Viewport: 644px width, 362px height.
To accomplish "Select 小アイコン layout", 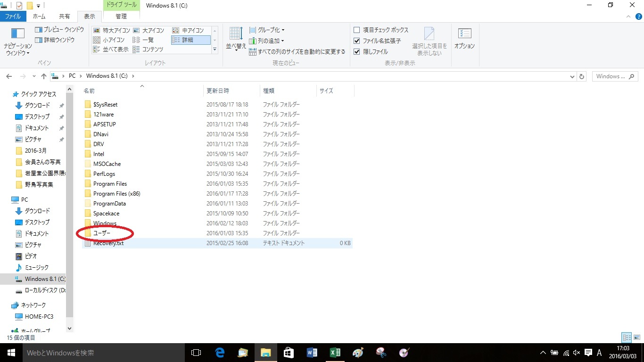I will [109, 40].
